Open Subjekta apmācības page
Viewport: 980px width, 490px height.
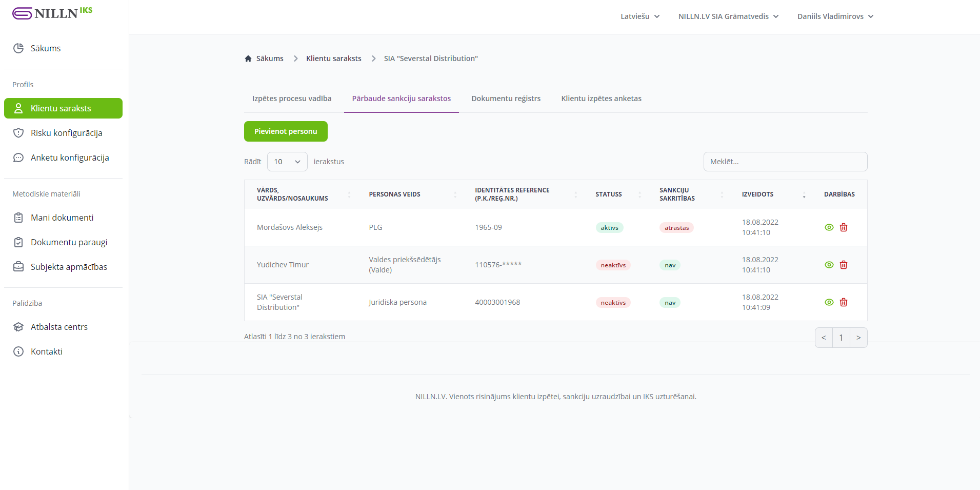point(63,267)
